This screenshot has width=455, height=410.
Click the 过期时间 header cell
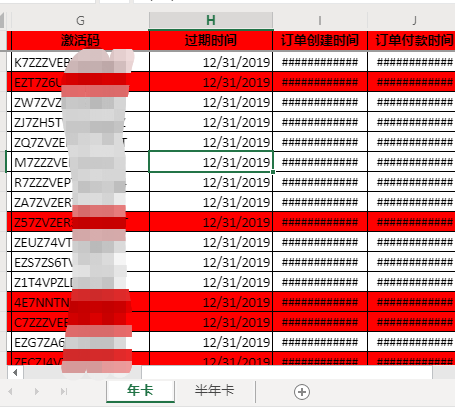[x=211, y=40]
